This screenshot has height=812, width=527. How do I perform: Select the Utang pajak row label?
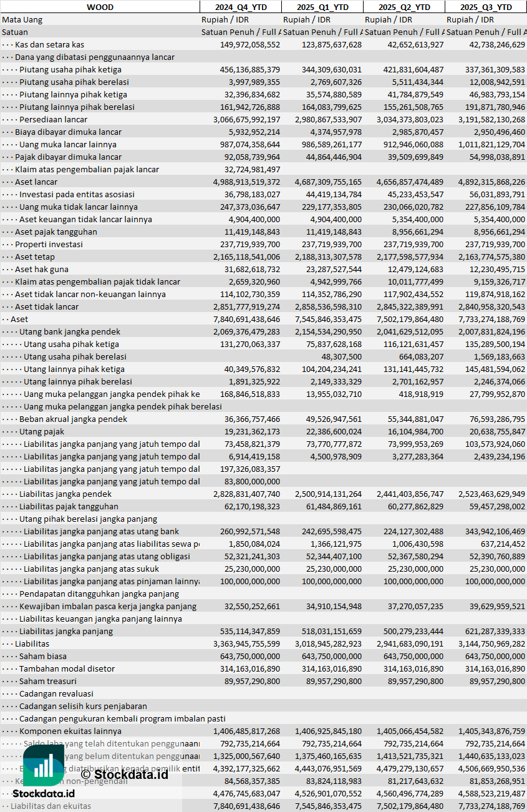[42, 431]
